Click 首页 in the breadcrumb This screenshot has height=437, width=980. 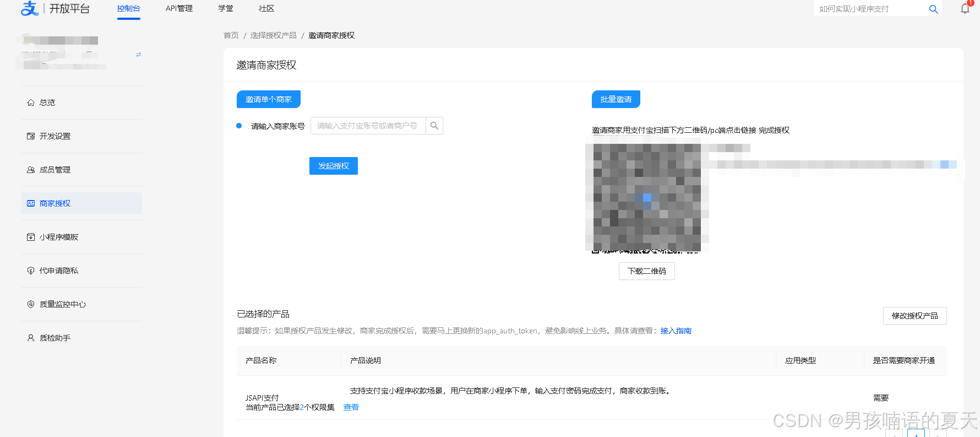coord(231,35)
